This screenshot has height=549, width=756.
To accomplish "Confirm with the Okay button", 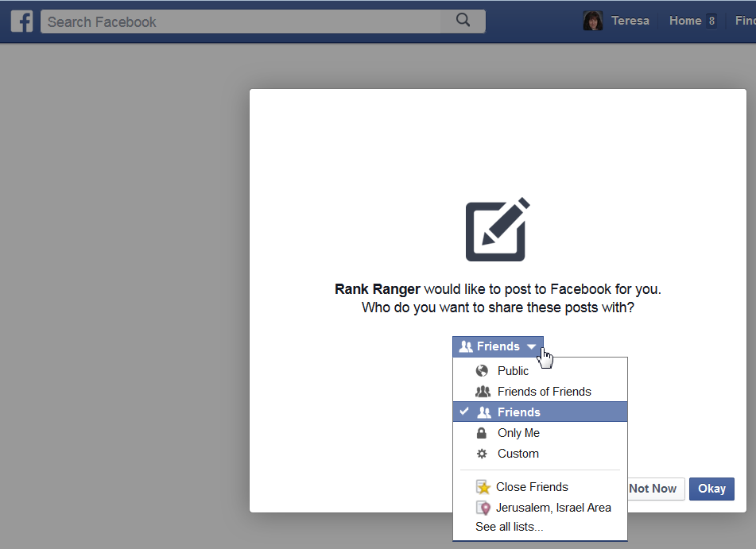I will click(x=711, y=489).
